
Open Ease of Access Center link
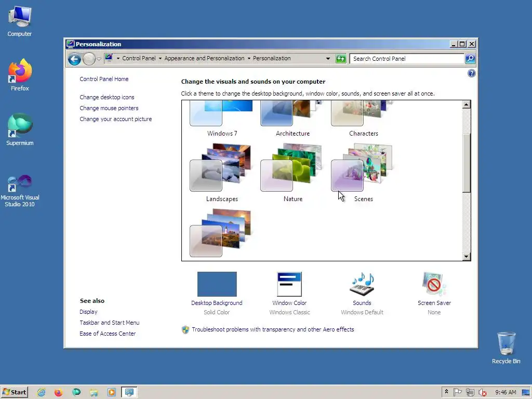[108, 334]
